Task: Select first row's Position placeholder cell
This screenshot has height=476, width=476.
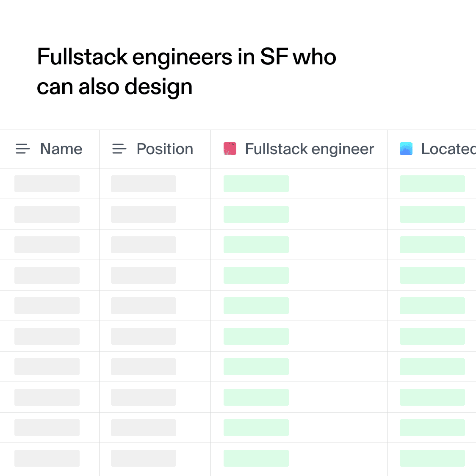Action: 144,184
